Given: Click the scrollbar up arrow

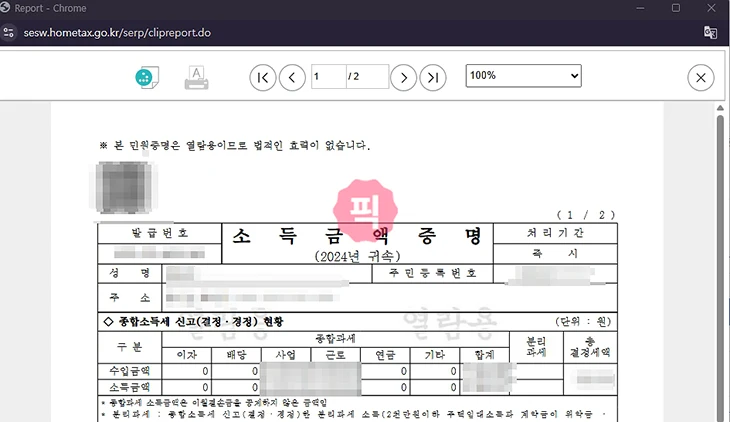Looking at the screenshot, I should tap(720, 108).
